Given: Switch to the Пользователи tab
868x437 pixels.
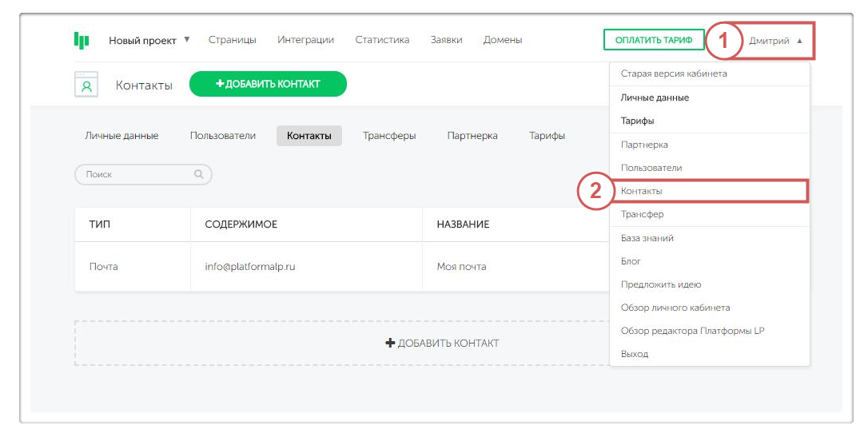Looking at the screenshot, I should (223, 136).
